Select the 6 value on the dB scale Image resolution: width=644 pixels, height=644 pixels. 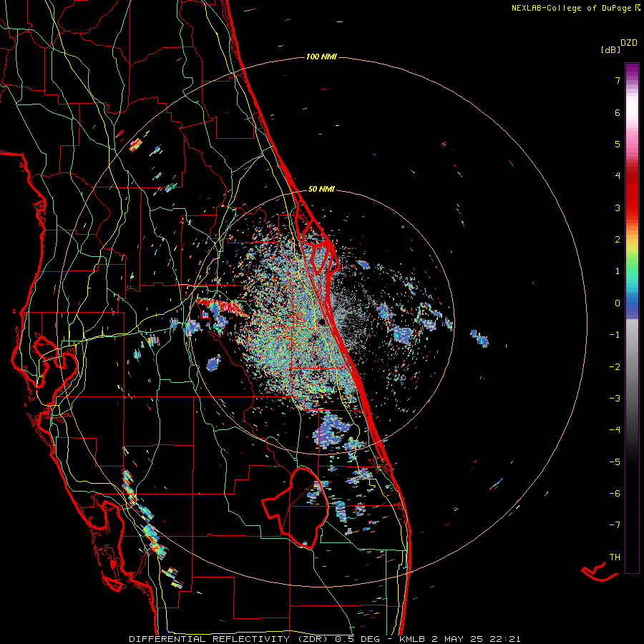[x=618, y=112]
